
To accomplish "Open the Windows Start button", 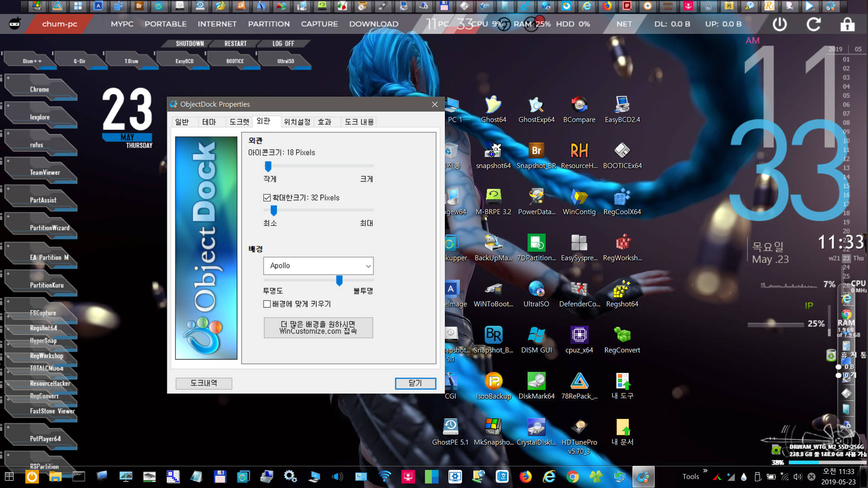I will tap(9, 477).
